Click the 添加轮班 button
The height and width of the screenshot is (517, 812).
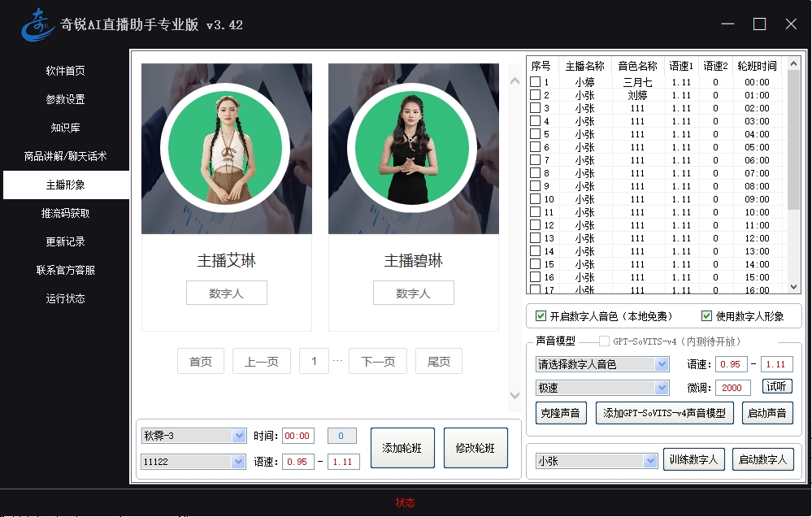pos(402,448)
